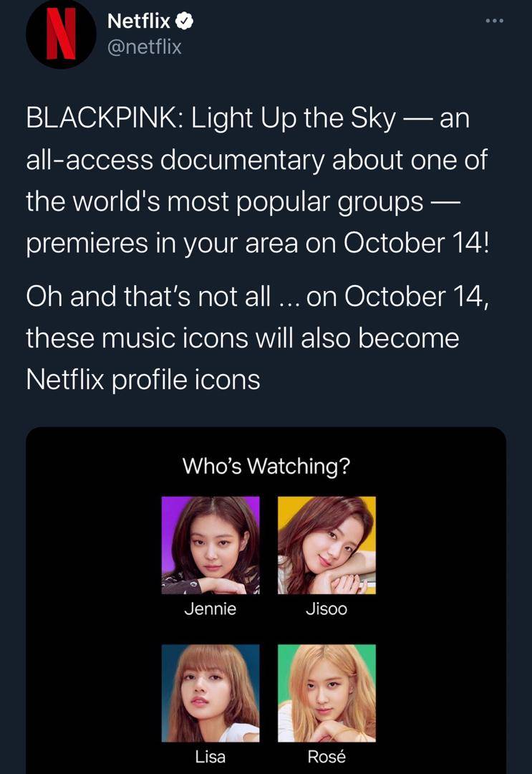Viewport: 532px width, 774px height.
Task: Click the Jisoo name label
Action: [327, 608]
